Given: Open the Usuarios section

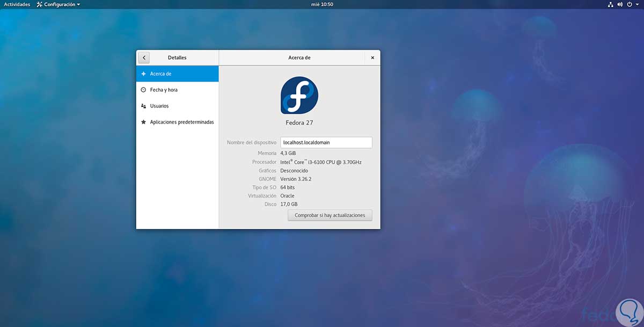Looking at the screenshot, I should tap(178, 106).
